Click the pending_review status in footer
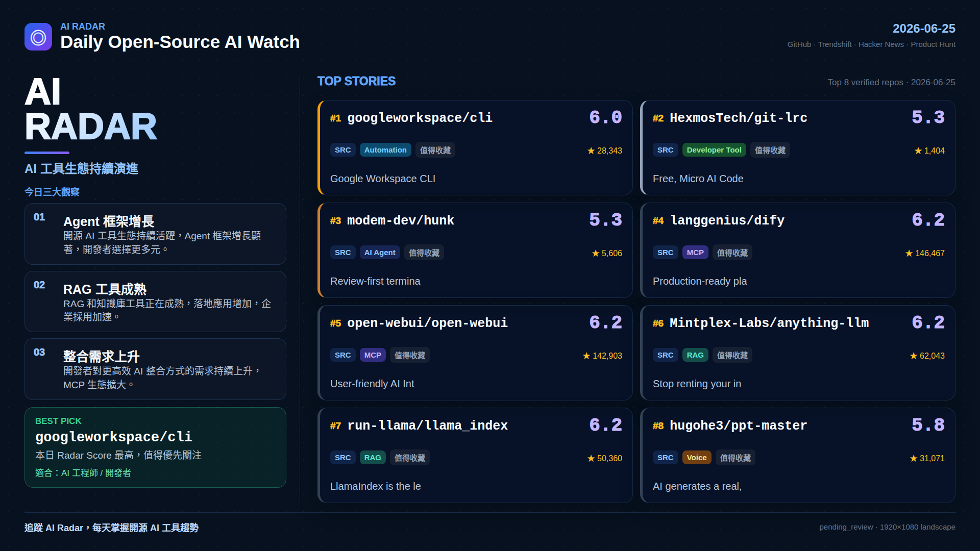Image resolution: width=980 pixels, height=551 pixels. point(846,527)
